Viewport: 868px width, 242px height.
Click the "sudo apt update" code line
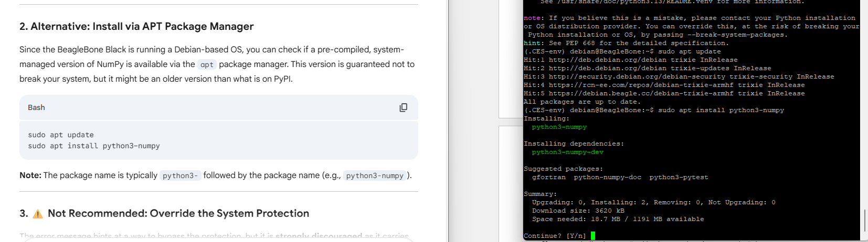click(61, 135)
